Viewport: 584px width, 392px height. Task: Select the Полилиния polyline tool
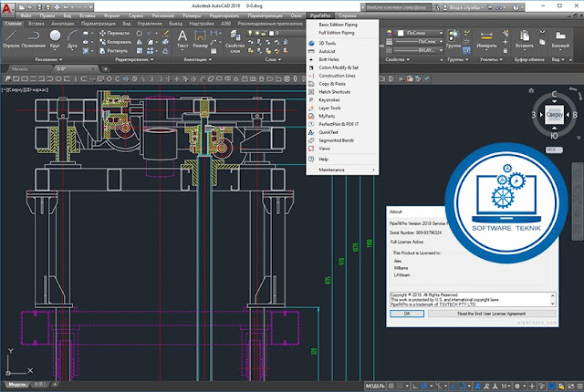(33, 39)
